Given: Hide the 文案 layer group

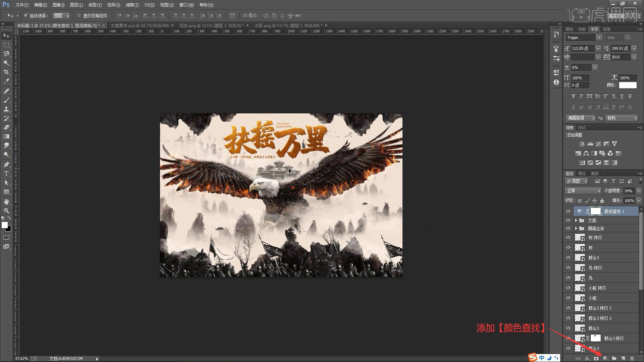Looking at the screenshot, I should click(568, 220).
